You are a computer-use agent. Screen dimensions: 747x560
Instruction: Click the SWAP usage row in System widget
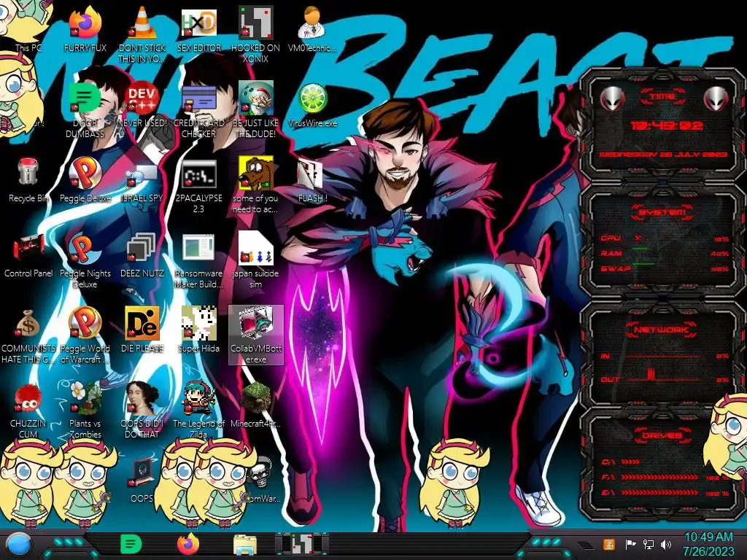click(x=665, y=268)
